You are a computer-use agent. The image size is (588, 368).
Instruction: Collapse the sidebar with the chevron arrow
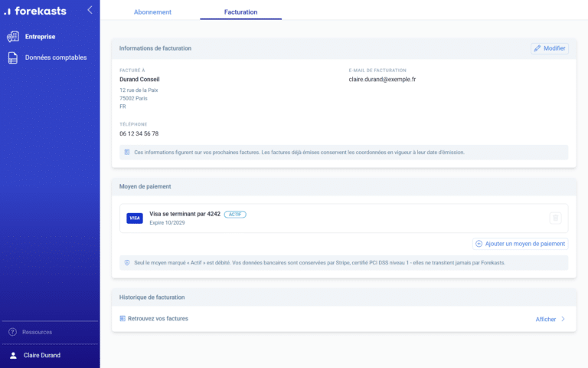90,10
